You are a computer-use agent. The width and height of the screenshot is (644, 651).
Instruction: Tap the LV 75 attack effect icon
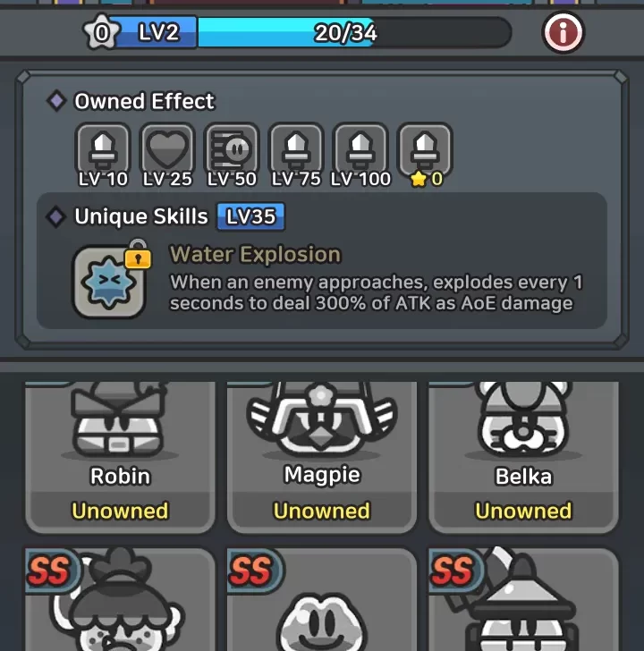(x=296, y=149)
